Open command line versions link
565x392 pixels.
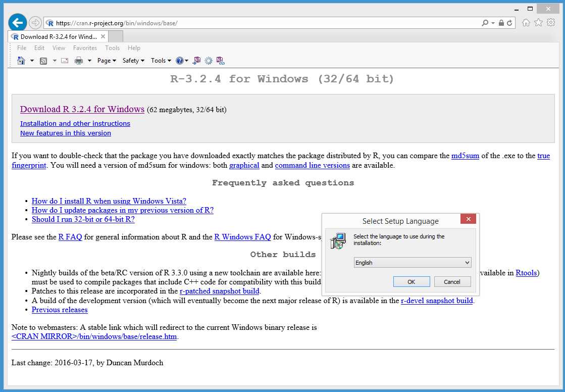tap(313, 165)
